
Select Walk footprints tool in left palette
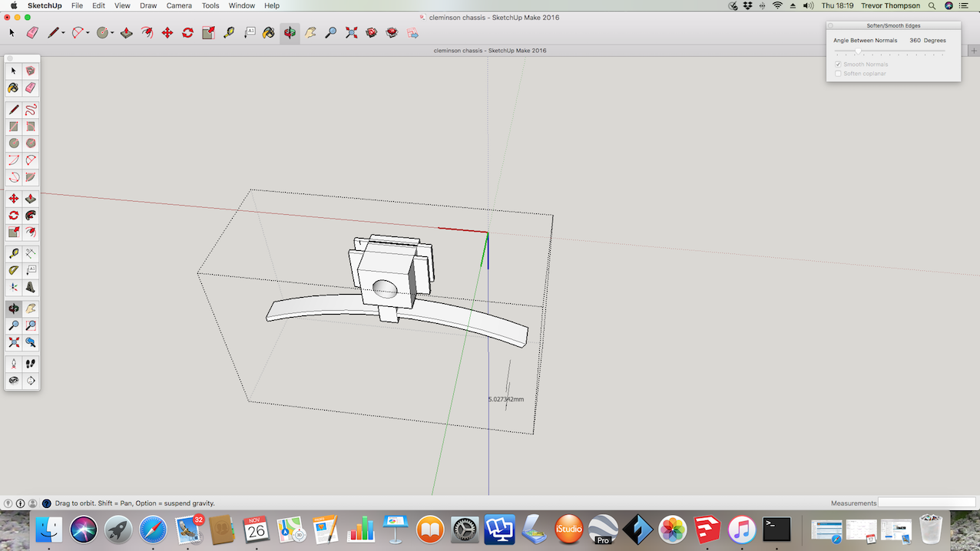[31, 364]
